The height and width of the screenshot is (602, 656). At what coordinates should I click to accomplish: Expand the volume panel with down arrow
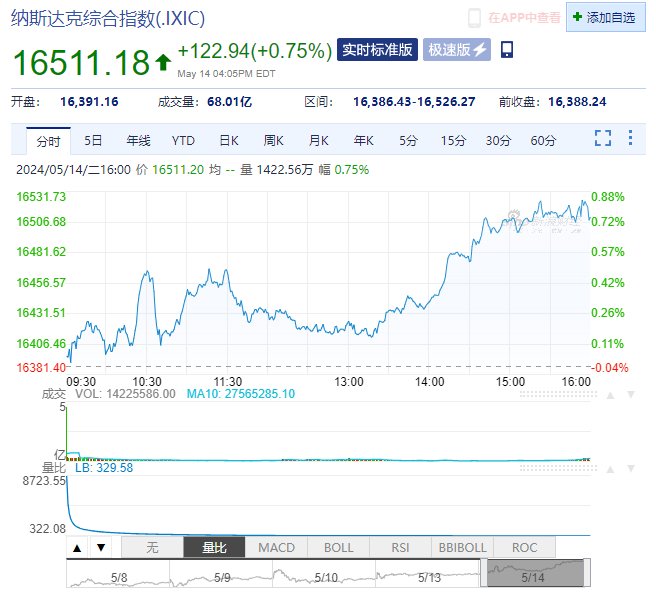631,395
